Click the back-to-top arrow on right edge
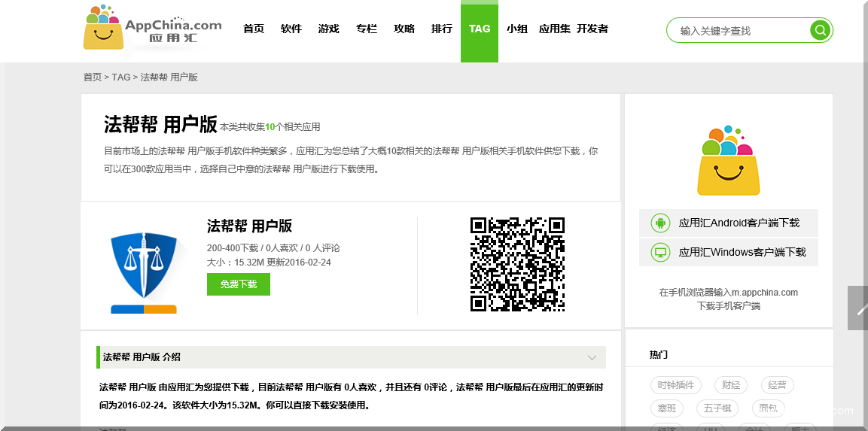This screenshot has height=431, width=868. click(x=858, y=308)
